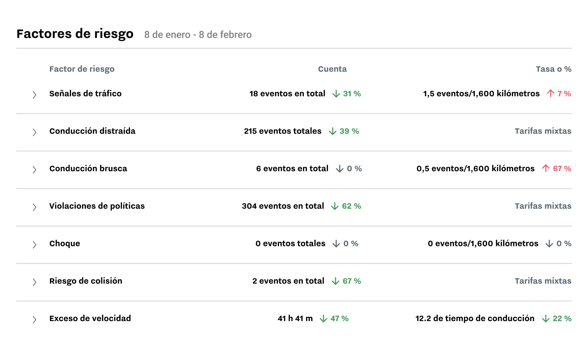
Task: Expand the Conducción distraída row
Action: click(34, 132)
